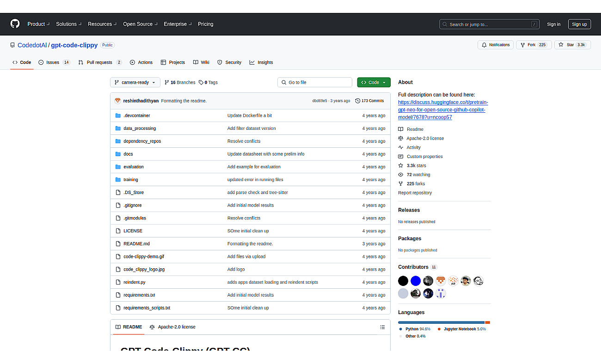Click the Sign in link
This screenshot has height=364, width=601.
coord(553,24)
